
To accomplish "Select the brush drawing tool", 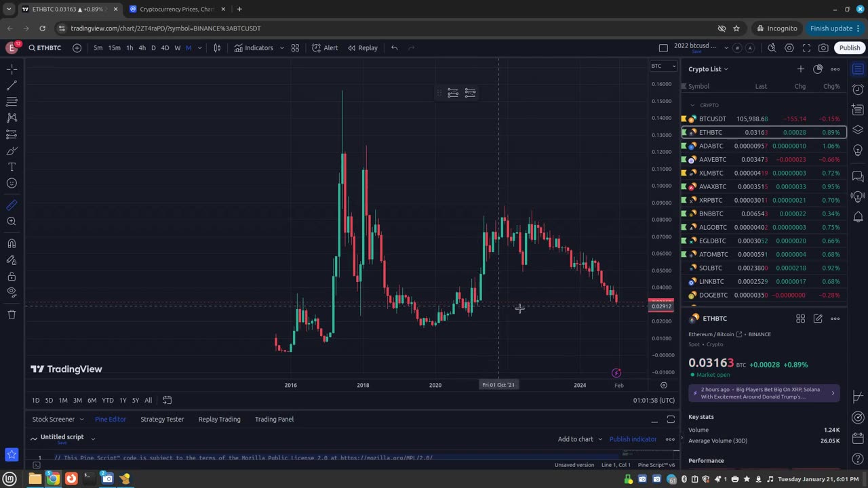I will pyautogui.click(x=12, y=150).
